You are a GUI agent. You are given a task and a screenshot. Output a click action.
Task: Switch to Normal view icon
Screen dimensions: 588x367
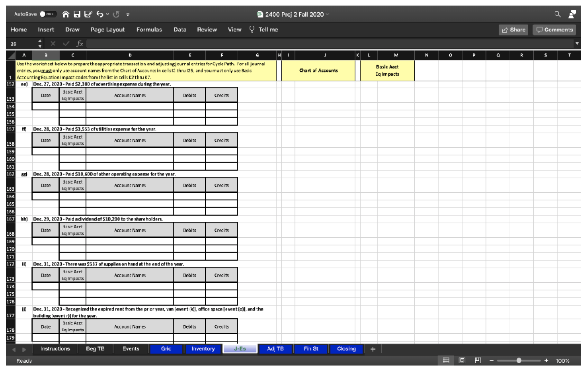coord(446,361)
